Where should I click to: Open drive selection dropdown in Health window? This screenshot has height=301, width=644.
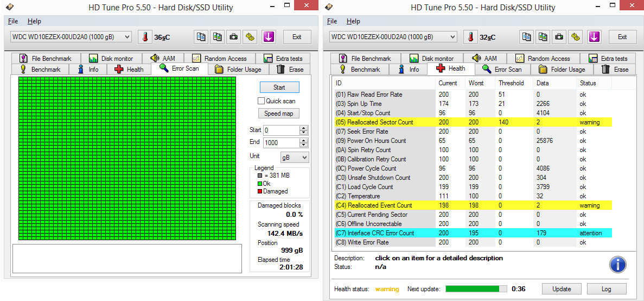(393, 36)
